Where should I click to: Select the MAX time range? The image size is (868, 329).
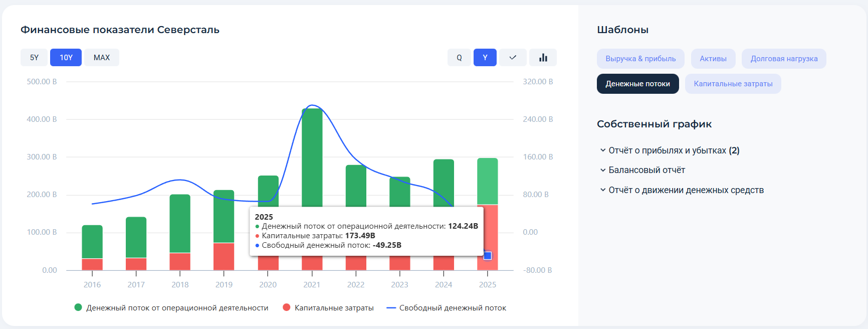pyautogui.click(x=101, y=58)
